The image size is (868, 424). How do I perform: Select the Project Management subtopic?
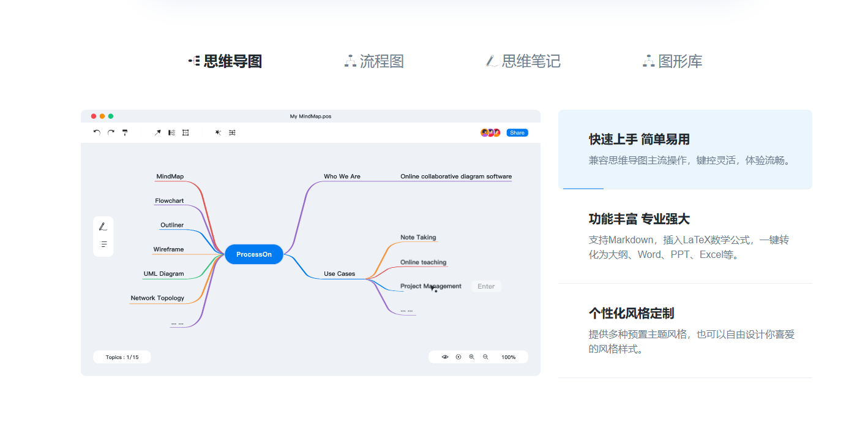pos(431,286)
